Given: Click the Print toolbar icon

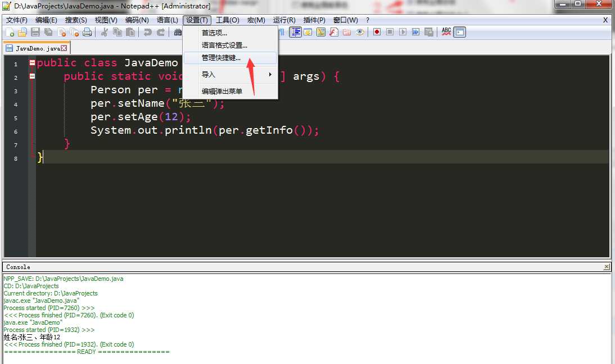Looking at the screenshot, I should point(87,32).
